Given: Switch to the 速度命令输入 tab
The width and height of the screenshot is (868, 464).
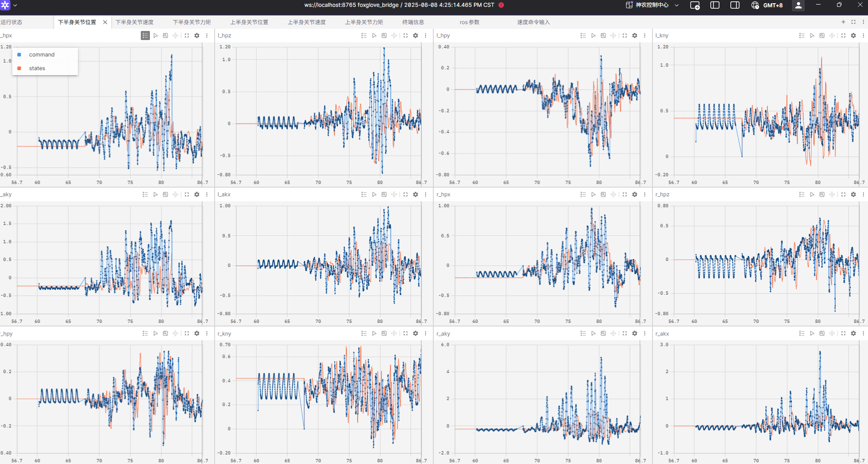Looking at the screenshot, I should coord(534,22).
